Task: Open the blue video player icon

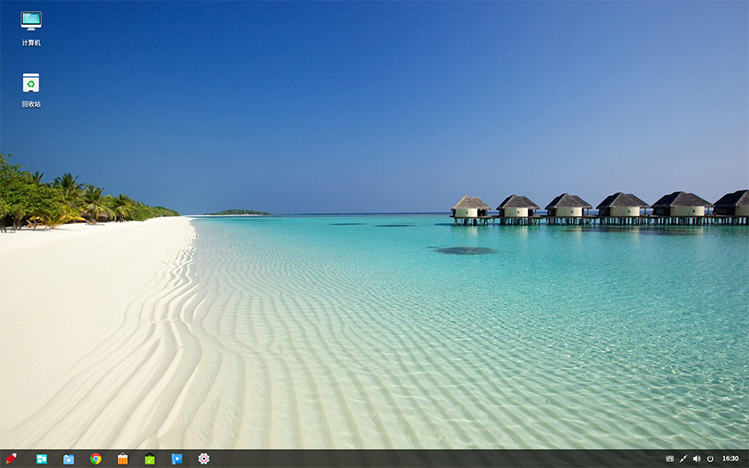Action: [x=177, y=459]
